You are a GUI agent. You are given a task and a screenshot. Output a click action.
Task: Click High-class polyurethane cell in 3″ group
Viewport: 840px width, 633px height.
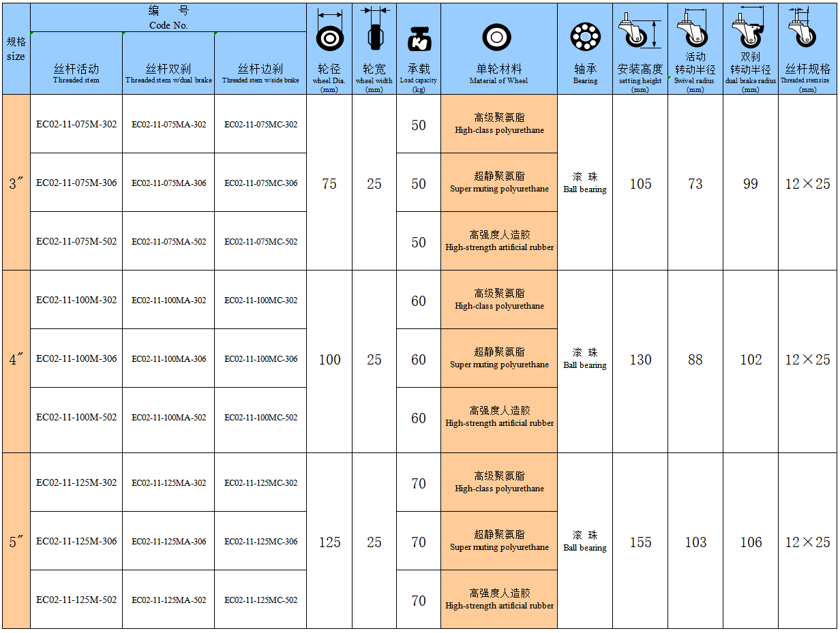tap(499, 123)
